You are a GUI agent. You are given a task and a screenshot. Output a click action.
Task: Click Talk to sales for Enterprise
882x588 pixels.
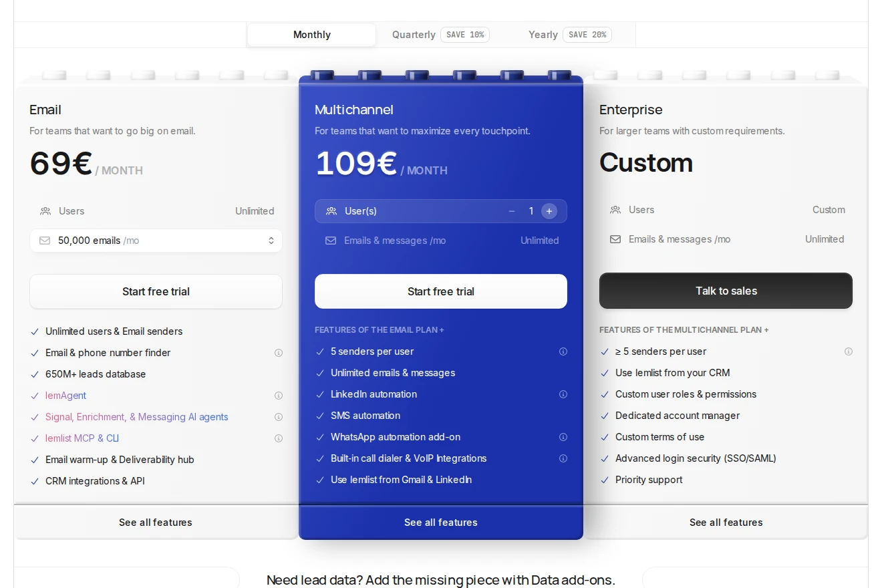(726, 291)
